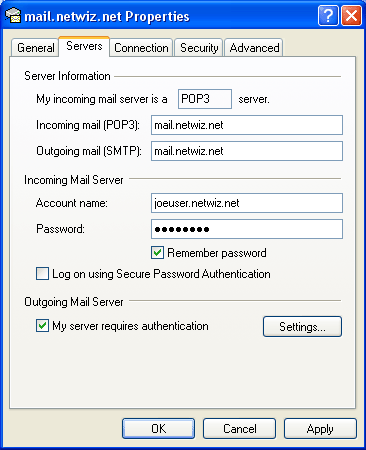Click the POP3 server type box
The height and width of the screenshot is (450, 366).
(205, 99)
